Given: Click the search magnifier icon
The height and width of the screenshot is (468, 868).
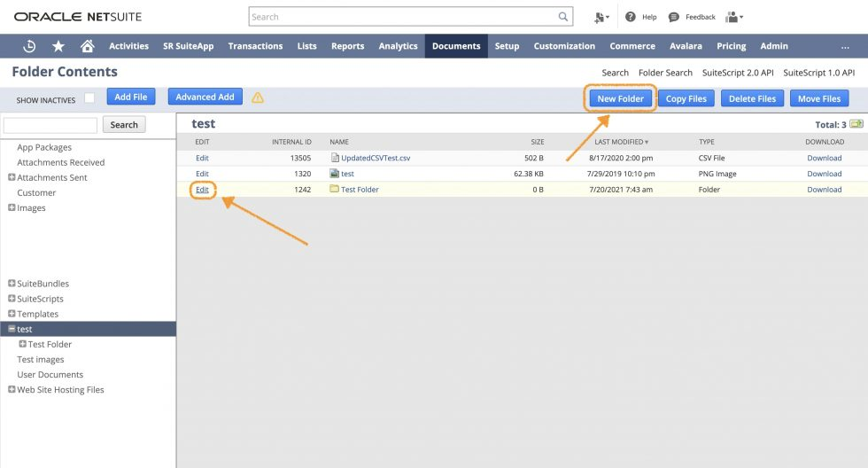Looking at the screenshot, I should (x=563, y=17).
